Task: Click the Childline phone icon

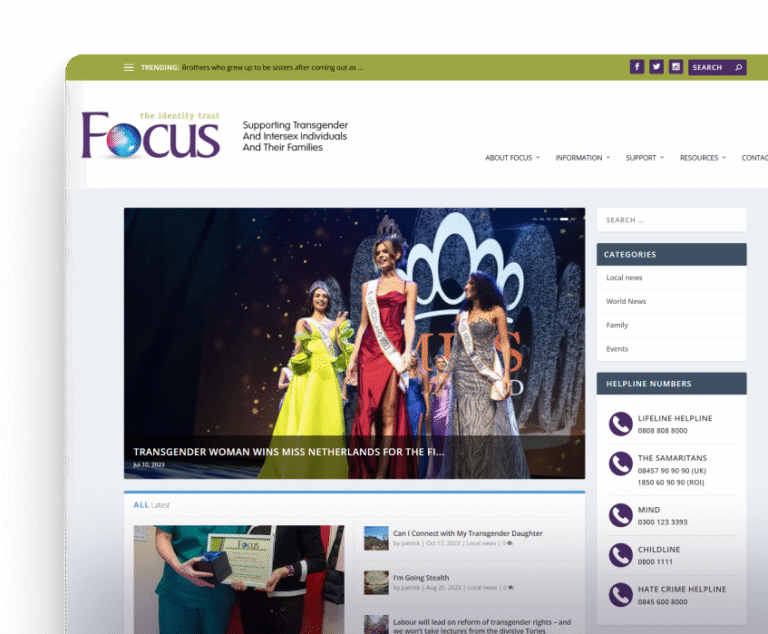Action: tap(620, 556)
